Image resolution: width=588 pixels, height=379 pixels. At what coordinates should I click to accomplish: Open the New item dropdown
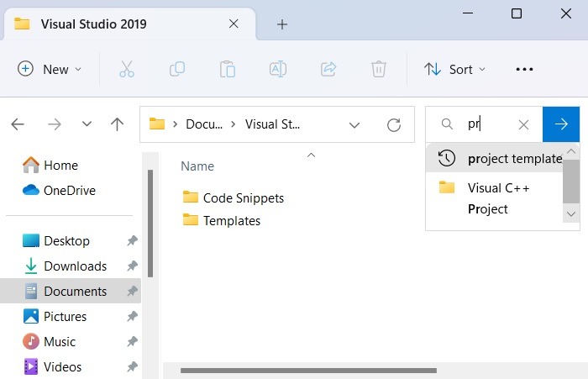[50, 69]
